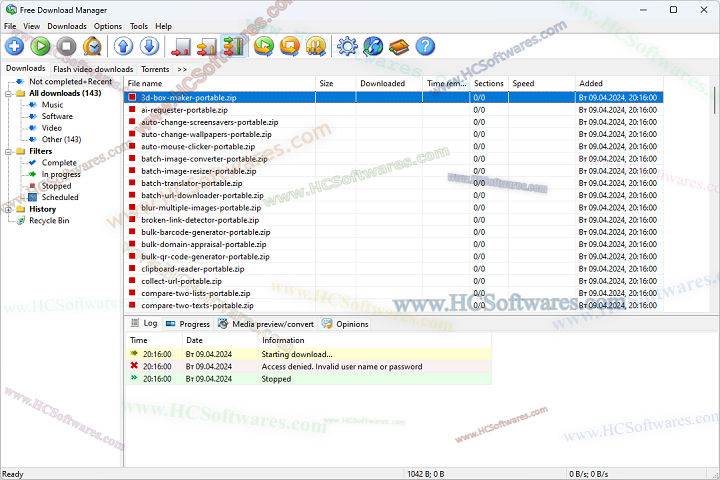Select the Music category
Screen dimensions: 720x480
tap(52, 105)
